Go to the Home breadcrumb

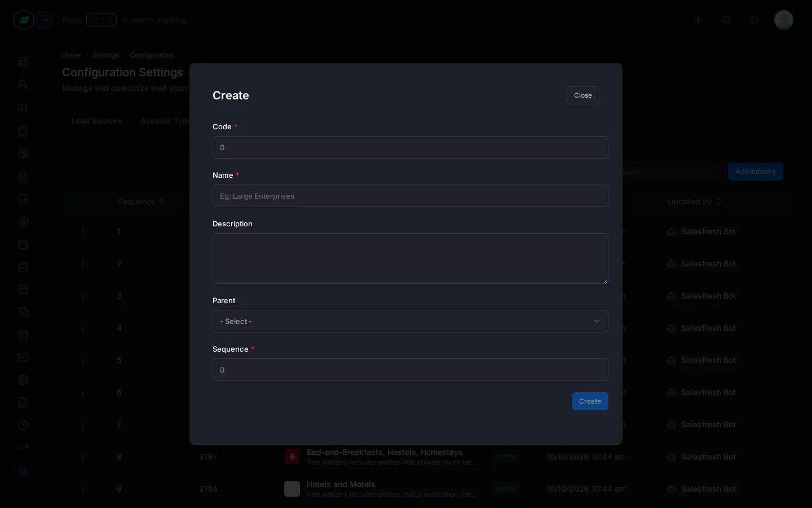(72, 55)
